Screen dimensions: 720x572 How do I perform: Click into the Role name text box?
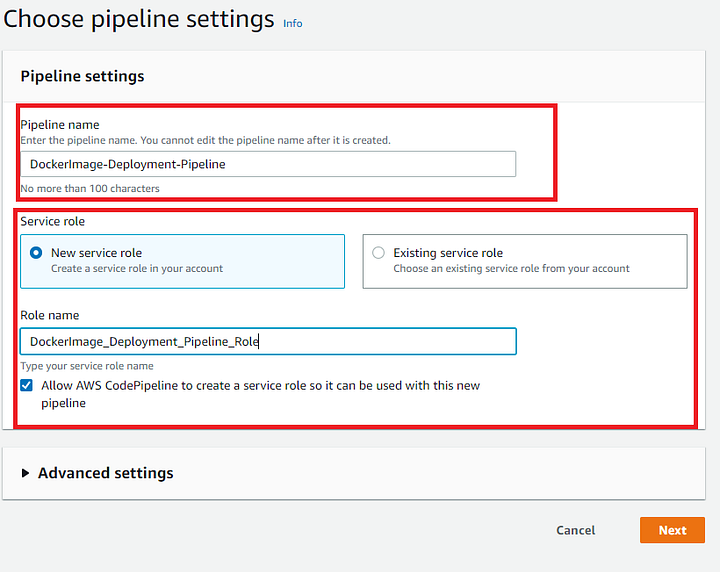268,341
